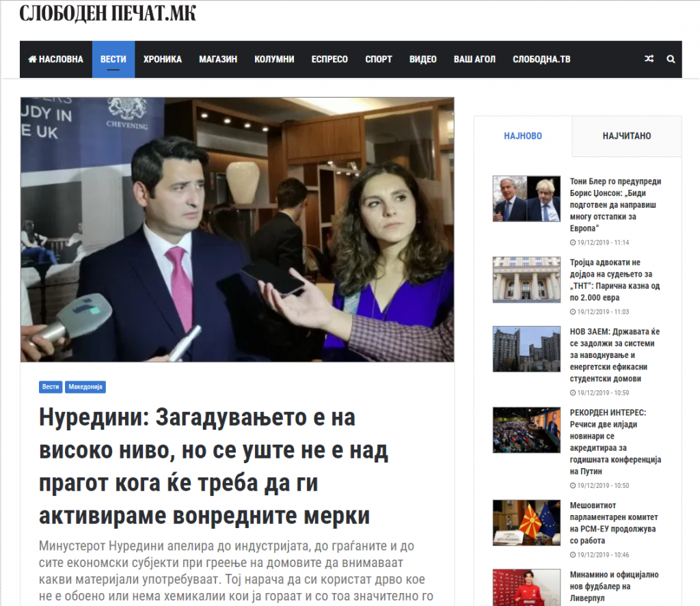This screenshot has width=700, height=606.
Task: Select the КОЛУМНИ menu item
Action: tap(274, 59)
